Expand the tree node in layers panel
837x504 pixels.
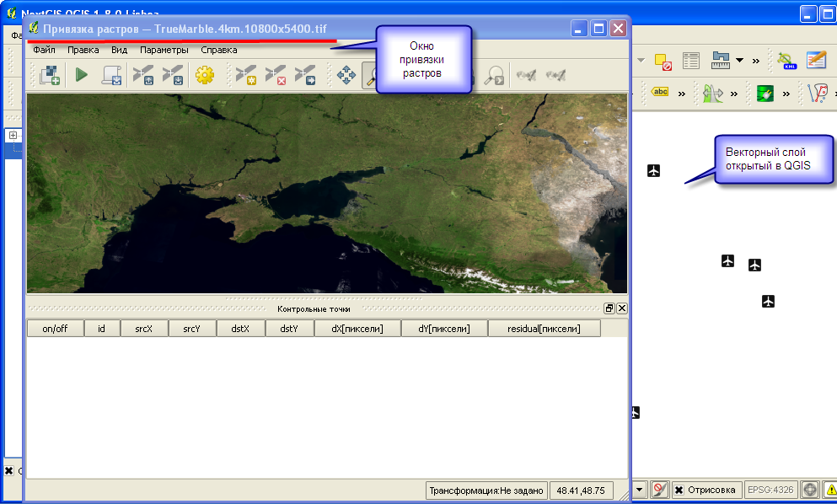click(x=13, y=135)
